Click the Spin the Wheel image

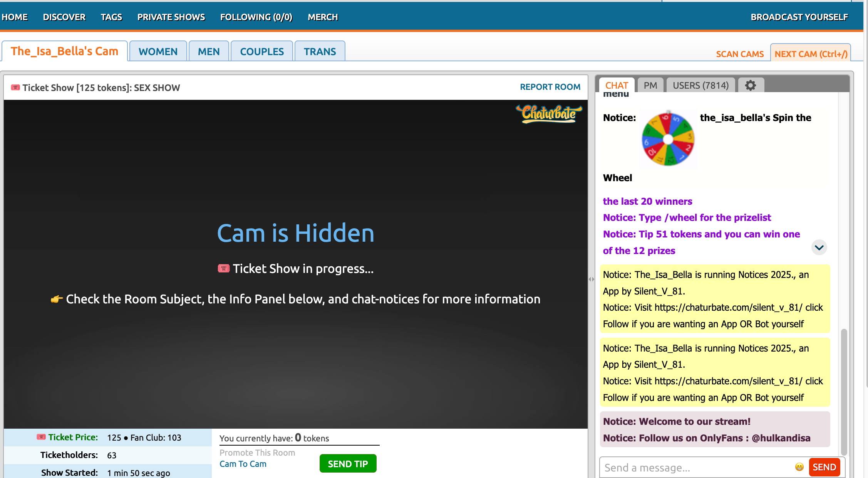tap(668, 139)
